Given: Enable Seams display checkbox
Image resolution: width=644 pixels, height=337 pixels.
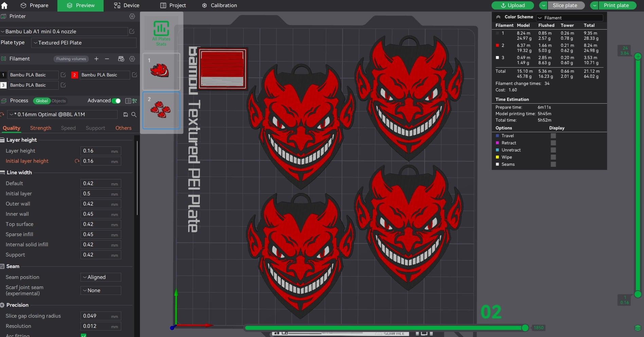Looking at the screenshot, I should point(553,164).
